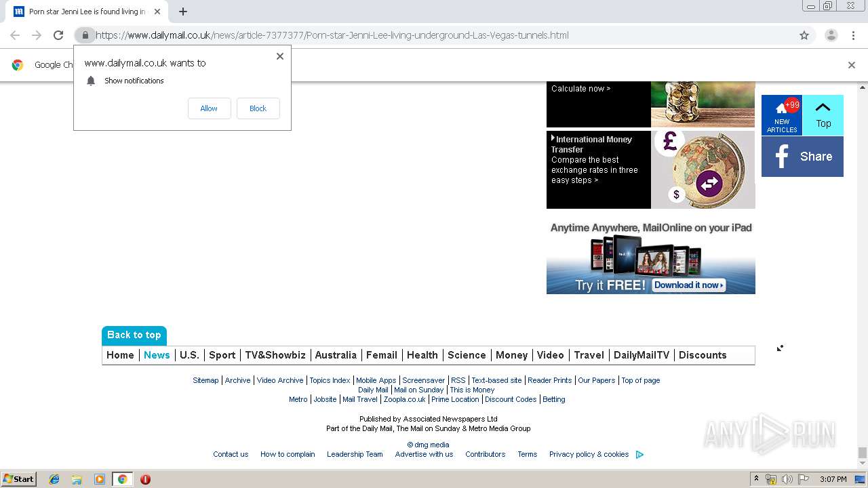The height and width of the screenshot is (488, 868).
Task: Go to the Money section
Action: click(511, 355)
